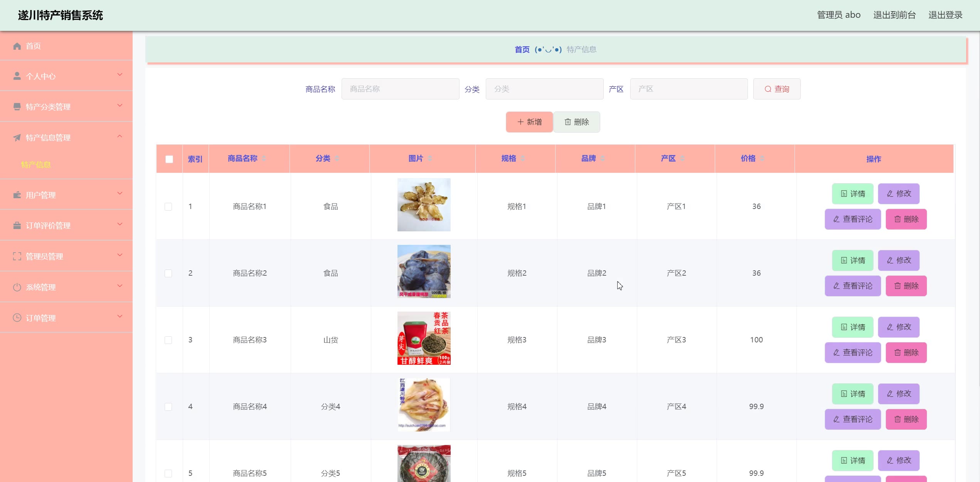Screen dimensions: 980x482
Task: Expand the 管理员管理 chevron
Action: (120, 255)
